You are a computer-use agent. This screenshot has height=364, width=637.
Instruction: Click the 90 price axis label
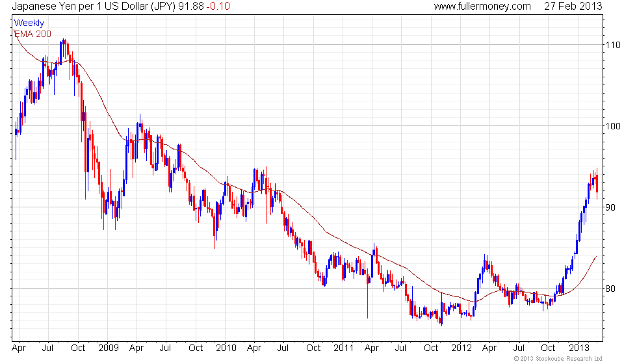tap(610, 207)
